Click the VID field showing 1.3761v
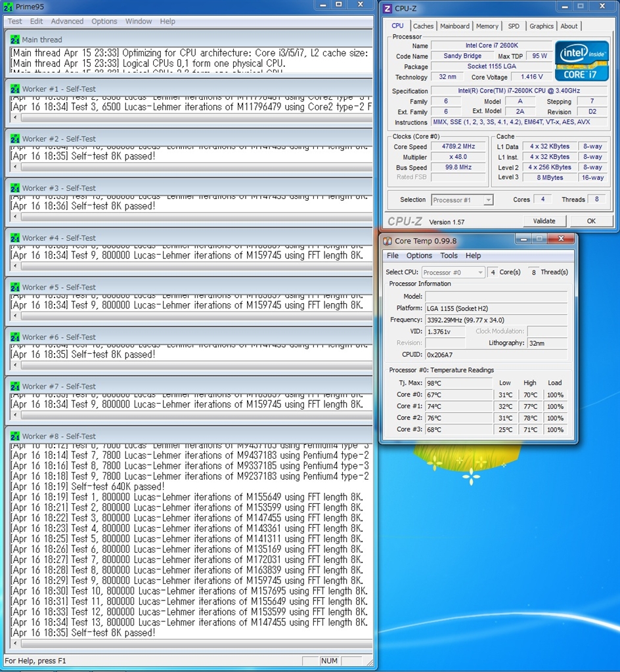This screenshot has width=620, height=672. (445, 331)
